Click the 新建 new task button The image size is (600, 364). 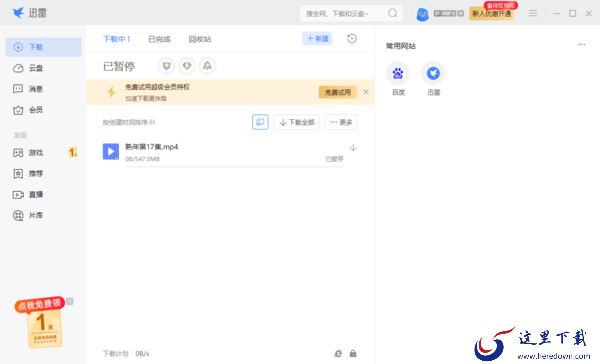[317, 39]
